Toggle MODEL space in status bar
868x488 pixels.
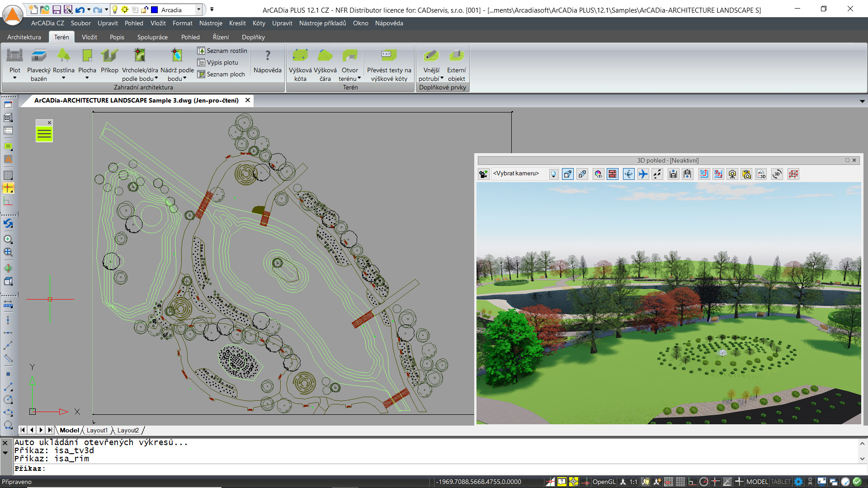(757, 482)
